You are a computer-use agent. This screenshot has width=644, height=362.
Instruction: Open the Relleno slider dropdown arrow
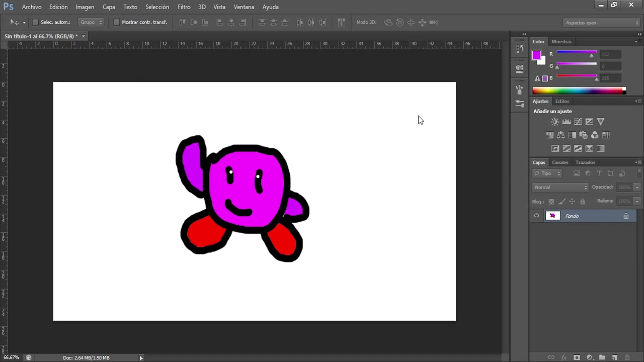coord(637,201)
